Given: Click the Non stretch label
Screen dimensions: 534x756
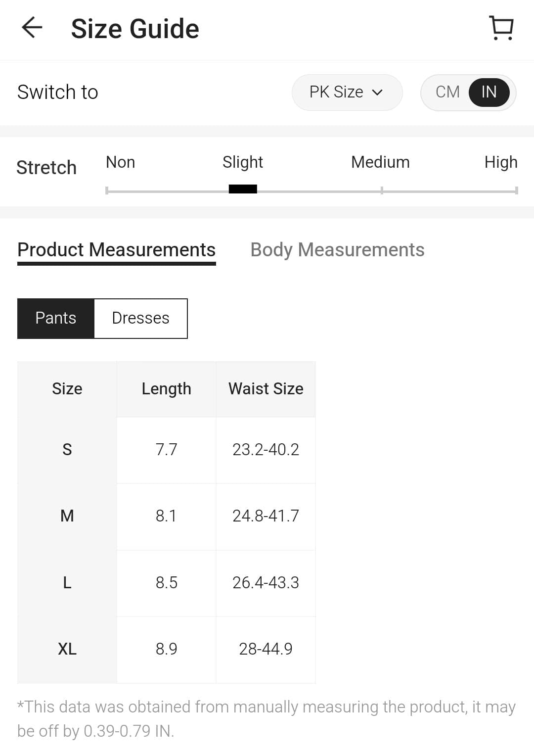Looking at the screenshot, I should pyautogui.click(x=120, y=162).
